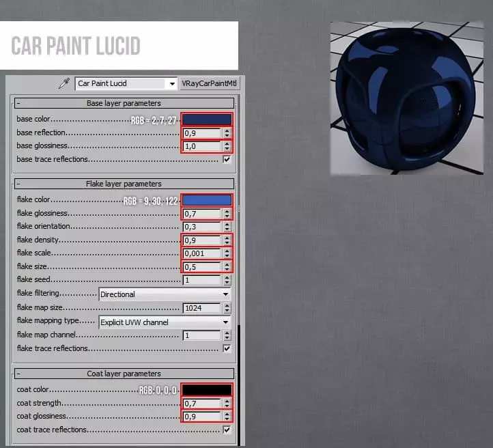This screenshot has width=493, height=448.
Task: Click the VRayCarPaintMtl material type button
Action: coord(210,83)
